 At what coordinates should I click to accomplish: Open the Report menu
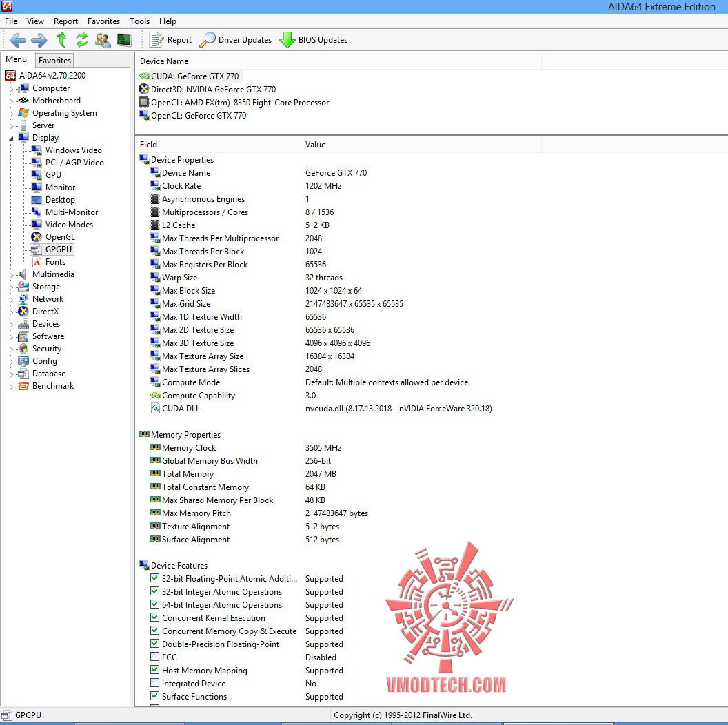coord(65,21)
